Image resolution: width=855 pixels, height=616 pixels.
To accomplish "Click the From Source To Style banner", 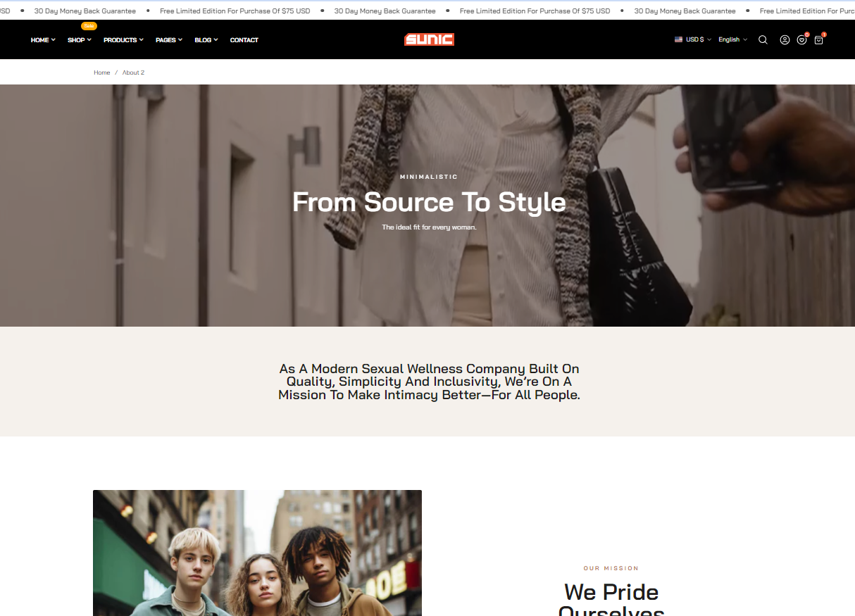I will 427,206.
